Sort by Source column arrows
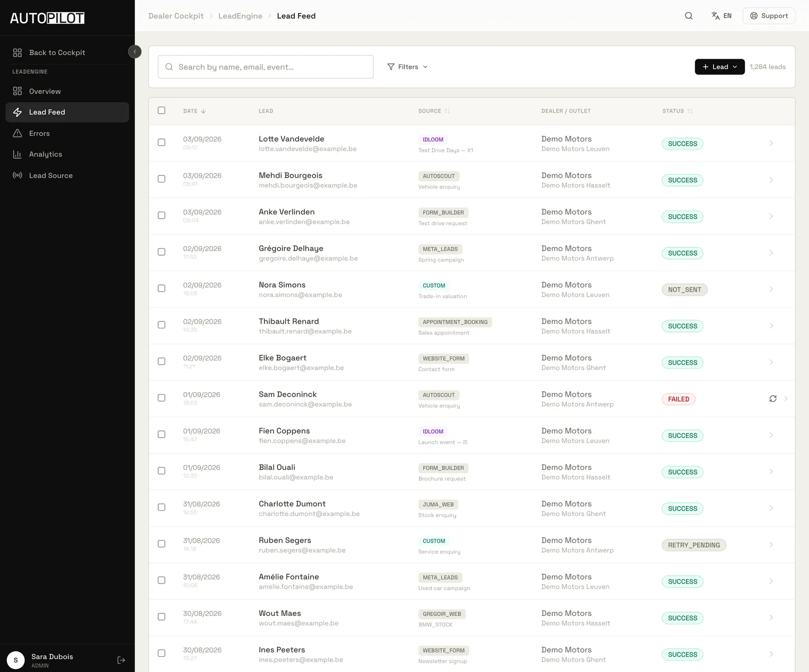Viewport: 809px width, 672px height. pos(447,111)
